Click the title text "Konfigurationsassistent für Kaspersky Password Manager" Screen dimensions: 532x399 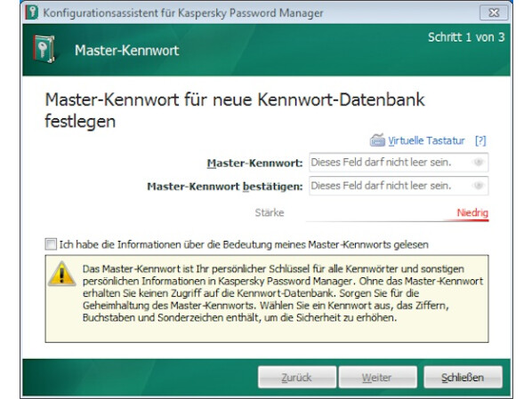click(x=183, y=13)
